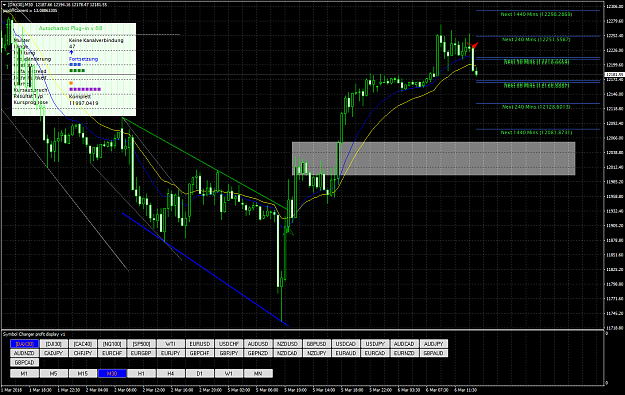Click the 'Autochartist Plug-in v.68' title
This screenshot has height=395, width=625.
(x=71, y=28)
